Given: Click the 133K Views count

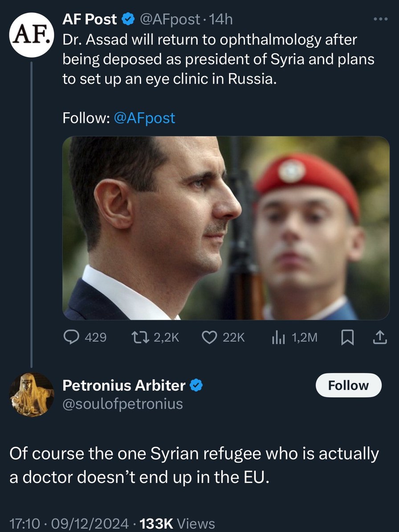Looking at the screenshot, I should [177, 524].
